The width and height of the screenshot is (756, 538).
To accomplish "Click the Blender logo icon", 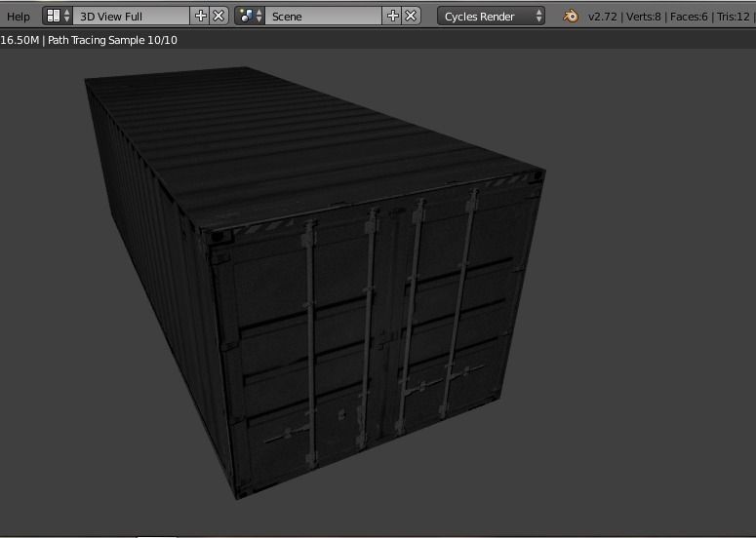I will pyautogui.click(x=571, y=16).
